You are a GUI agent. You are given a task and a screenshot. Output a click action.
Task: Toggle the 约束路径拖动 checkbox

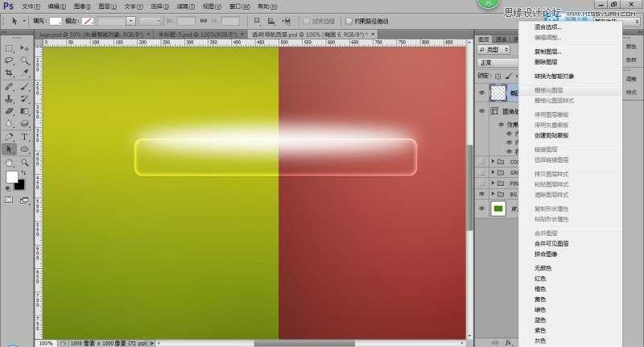click(348, 21)
